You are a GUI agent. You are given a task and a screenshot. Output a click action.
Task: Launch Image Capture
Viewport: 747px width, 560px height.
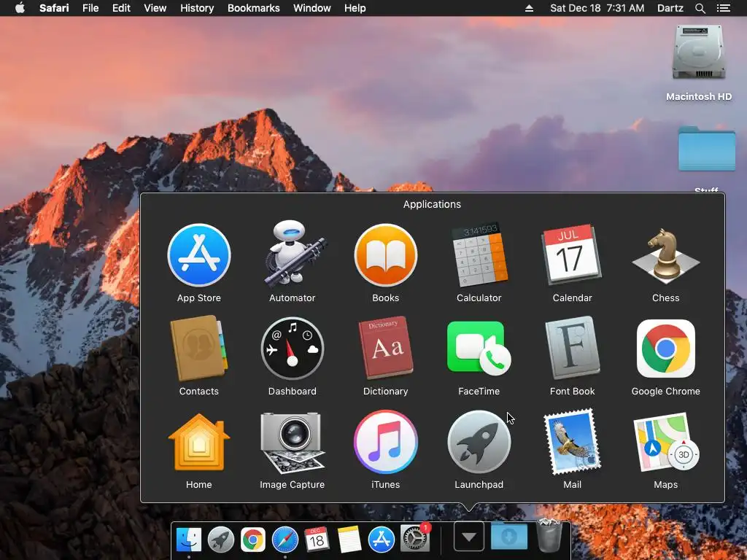pos(292,443)
